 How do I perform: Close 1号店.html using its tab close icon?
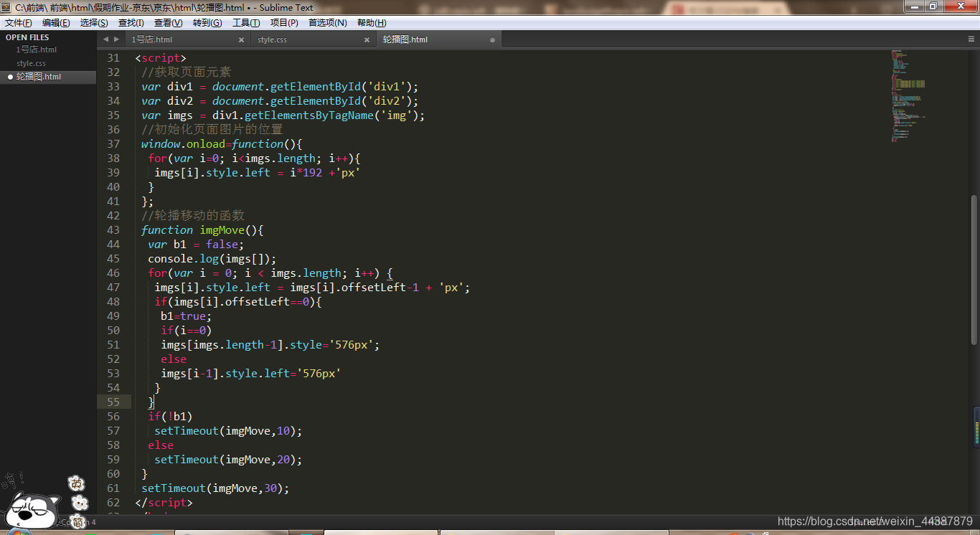[241, 39]
